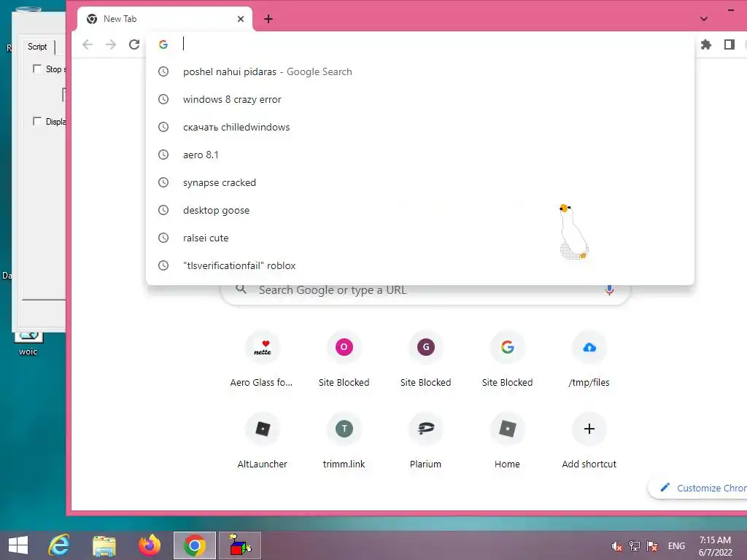Image resolution: width=747 pixels, height=560 pixels.
Task: Launch Firefox from taskbar
Action: (150, 545)
